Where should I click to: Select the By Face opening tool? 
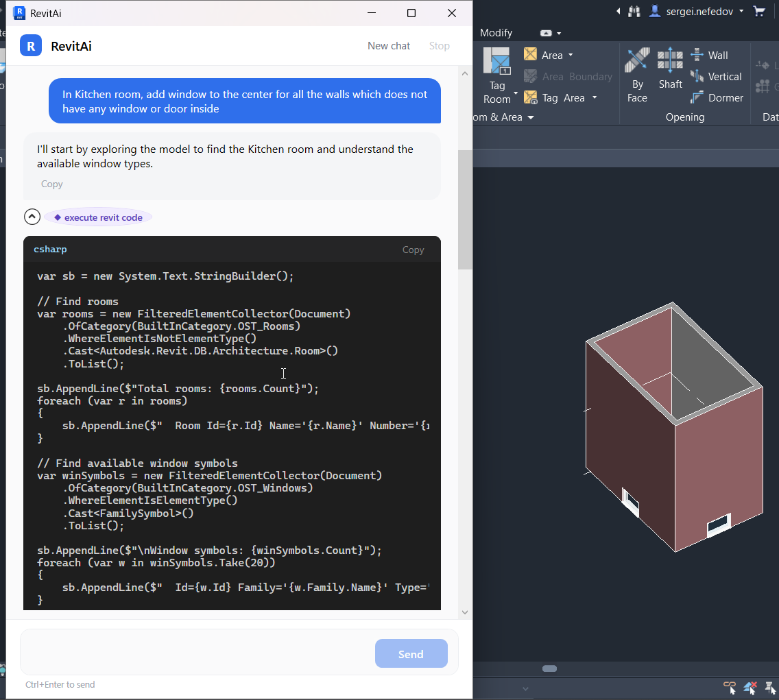pos(637,75)
